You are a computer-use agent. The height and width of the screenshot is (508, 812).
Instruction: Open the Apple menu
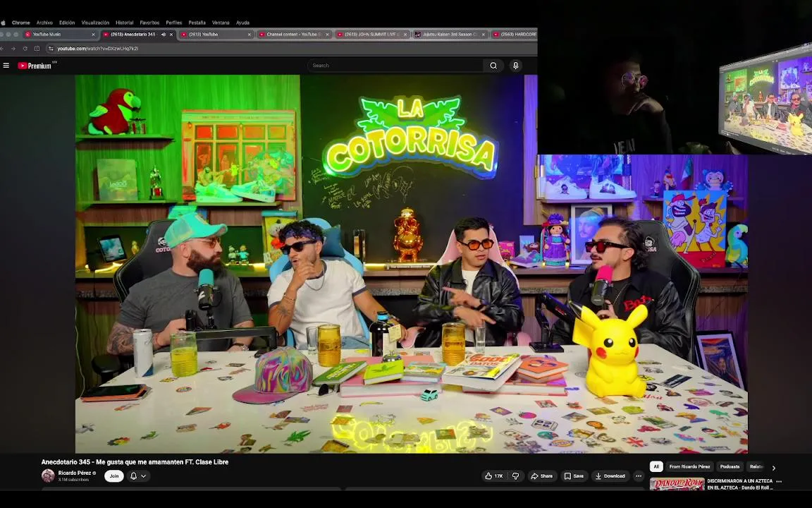3,23
